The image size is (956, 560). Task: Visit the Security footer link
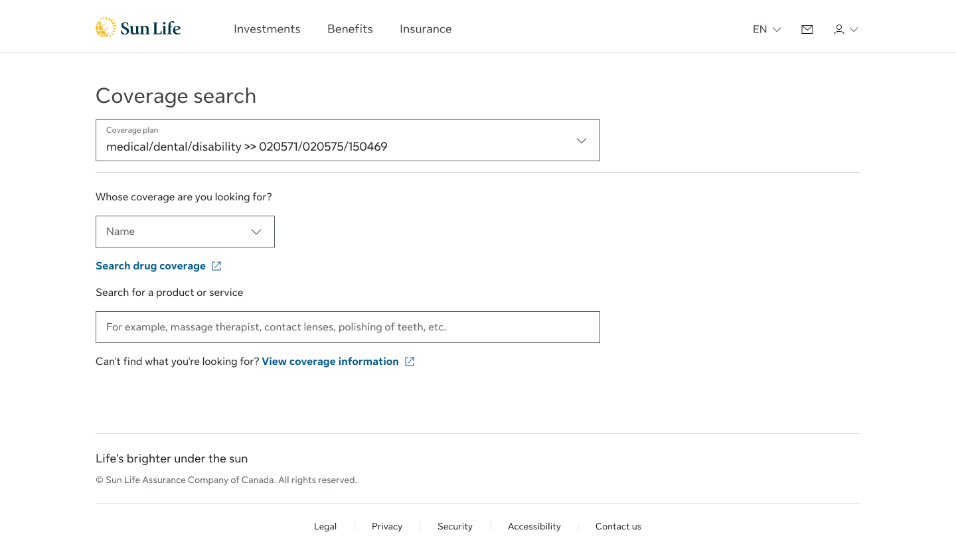[x=455, y=526]
